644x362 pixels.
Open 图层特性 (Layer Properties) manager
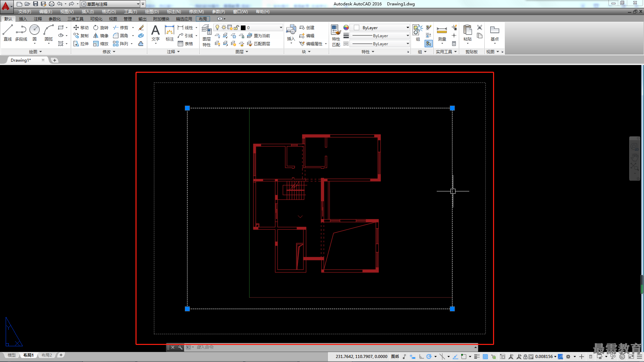point(207,35)
